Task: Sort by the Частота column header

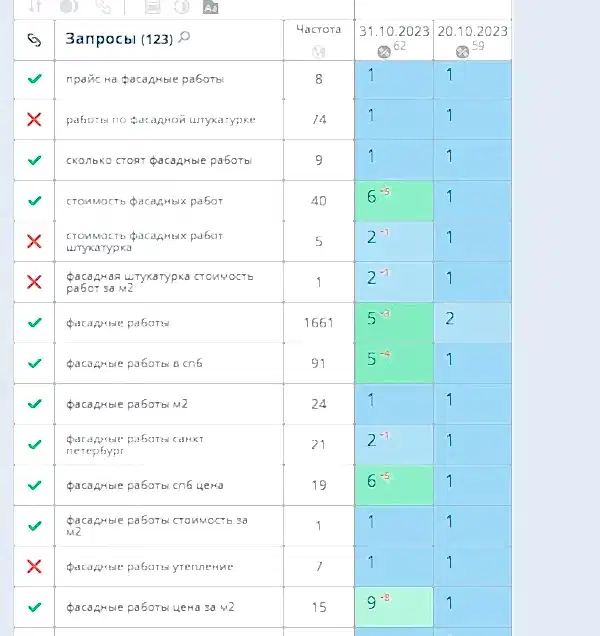Action: pos(319,30)
